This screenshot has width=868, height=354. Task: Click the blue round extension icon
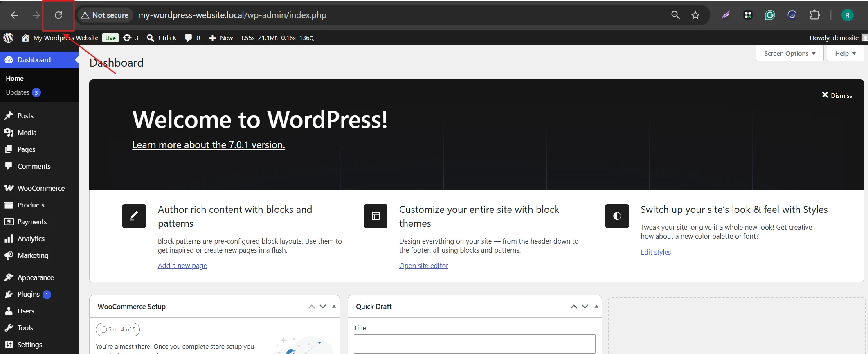pos(792,15)
